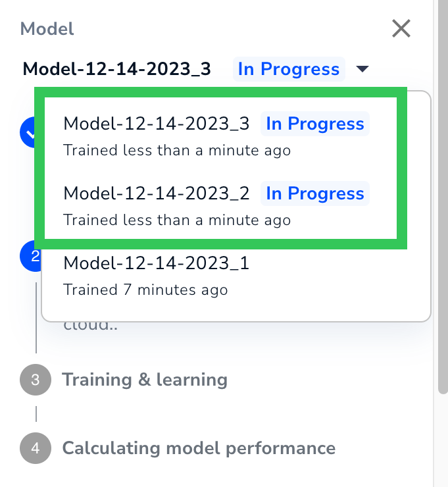This screenshot has width=448, height=487.
Task: Open the Training & learning step
Action: tap(145, 380)
